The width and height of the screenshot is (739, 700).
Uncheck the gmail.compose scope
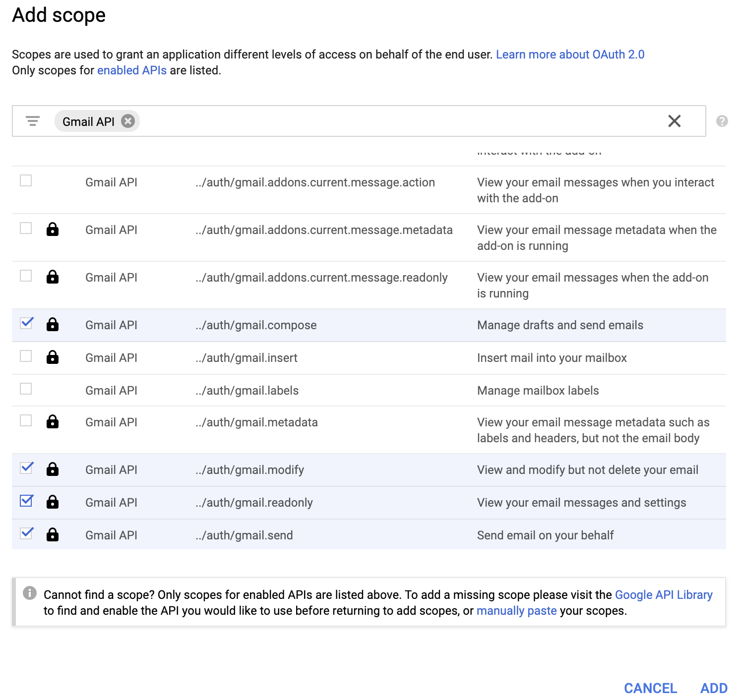pyautogui.click(x=26, y=323)
